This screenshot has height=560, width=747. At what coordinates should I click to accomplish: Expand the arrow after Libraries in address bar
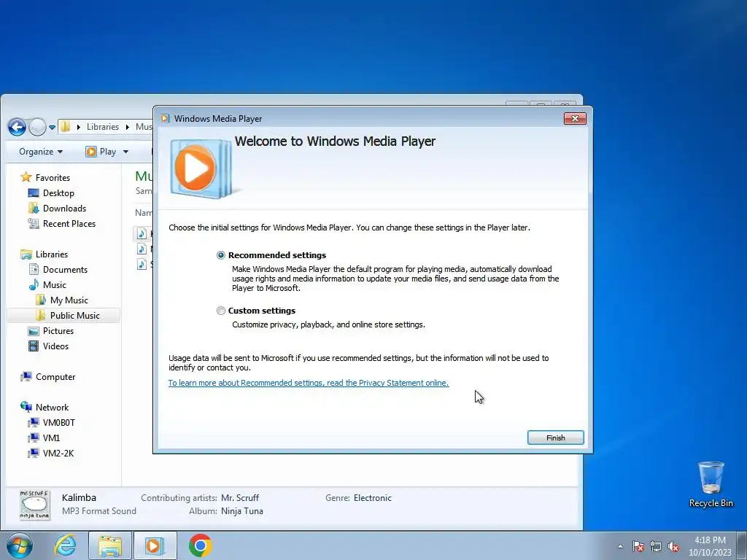(127, 127)
